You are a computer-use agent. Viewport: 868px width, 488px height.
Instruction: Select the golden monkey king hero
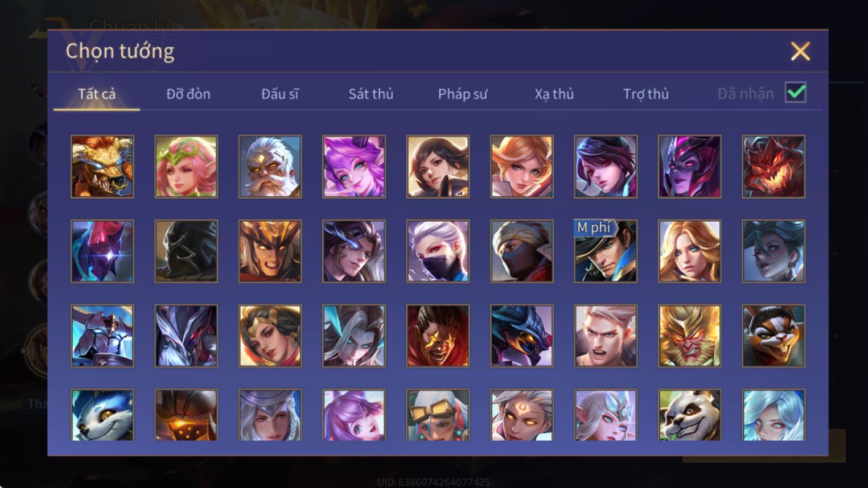coord(689,336)
